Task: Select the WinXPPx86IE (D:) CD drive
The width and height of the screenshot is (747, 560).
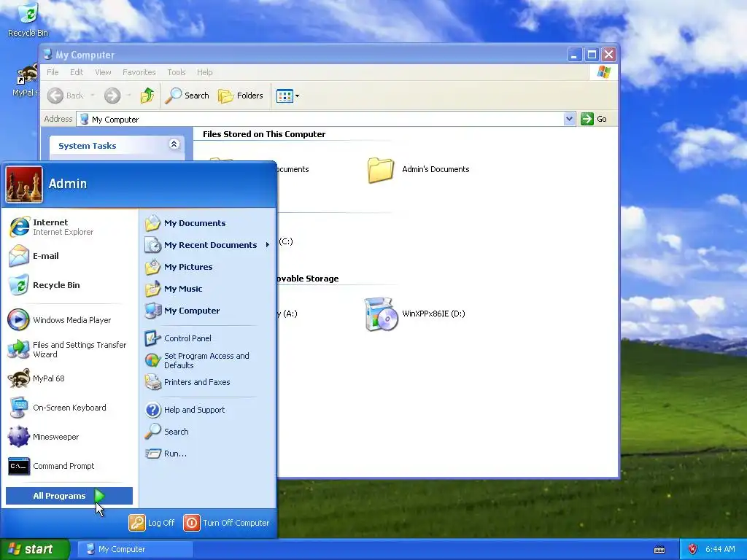Action: (x=414, y=314)
